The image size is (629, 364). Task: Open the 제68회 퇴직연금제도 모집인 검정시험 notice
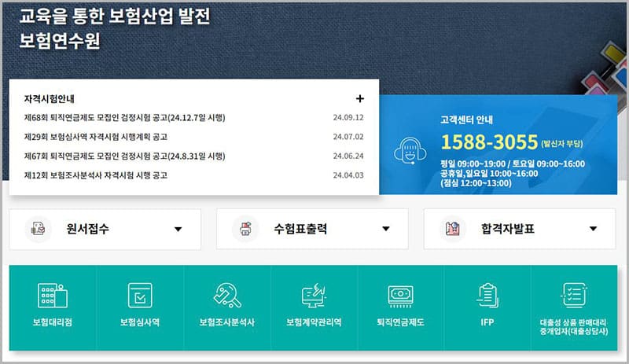click(x=125, y=118)
